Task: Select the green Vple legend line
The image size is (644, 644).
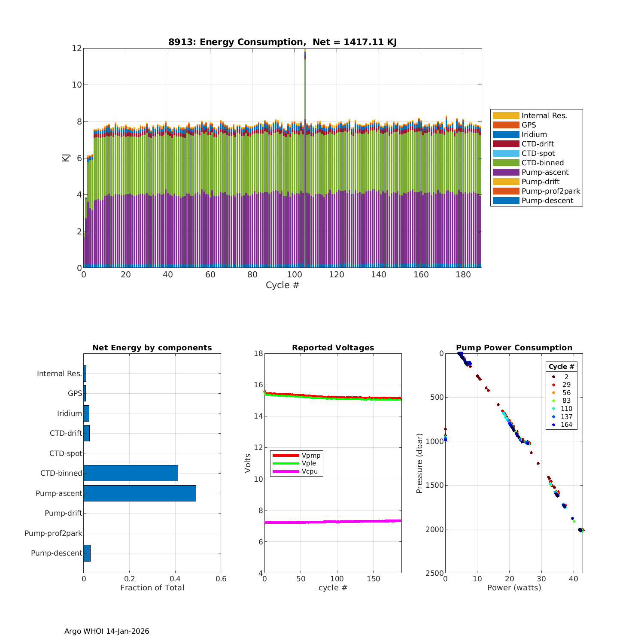Action: pyautogui.click(x=285, y=463)
